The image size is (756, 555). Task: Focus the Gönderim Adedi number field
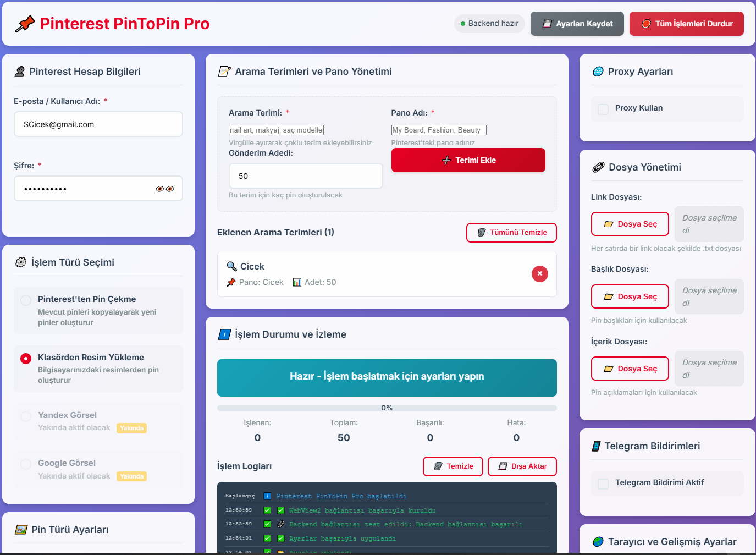pyautogui.click(x=306, y=176)
